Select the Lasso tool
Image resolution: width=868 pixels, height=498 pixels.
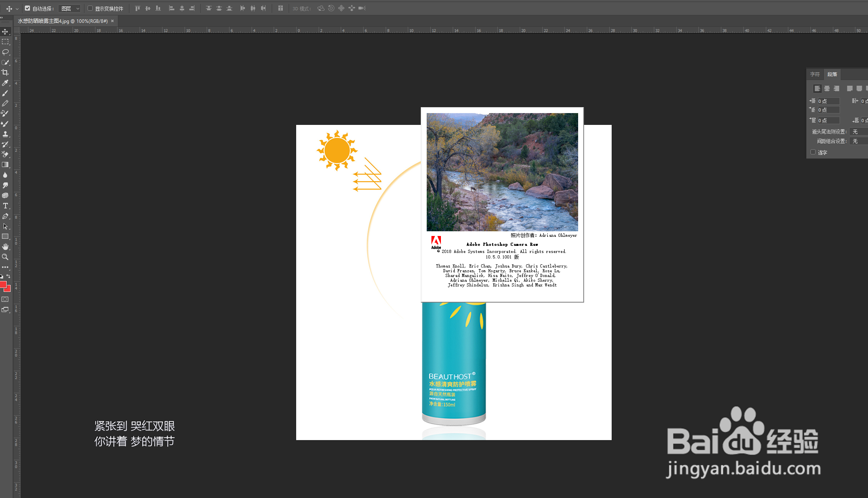(x=5, y=52)
